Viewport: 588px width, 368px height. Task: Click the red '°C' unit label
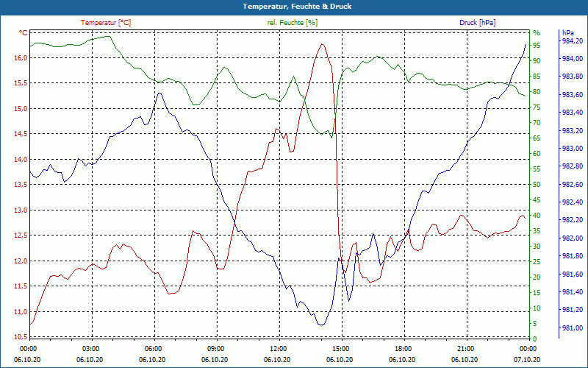point(24,33)
